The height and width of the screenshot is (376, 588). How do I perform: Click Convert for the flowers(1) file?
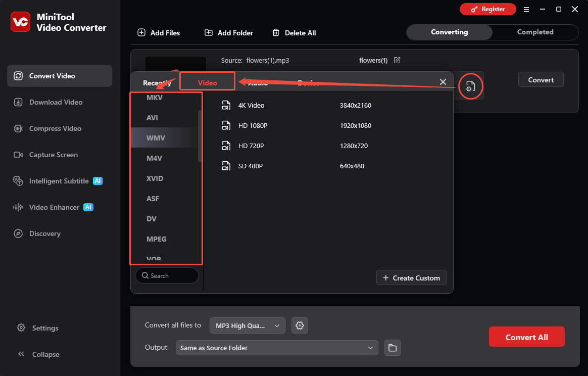(x=541, y=79)
